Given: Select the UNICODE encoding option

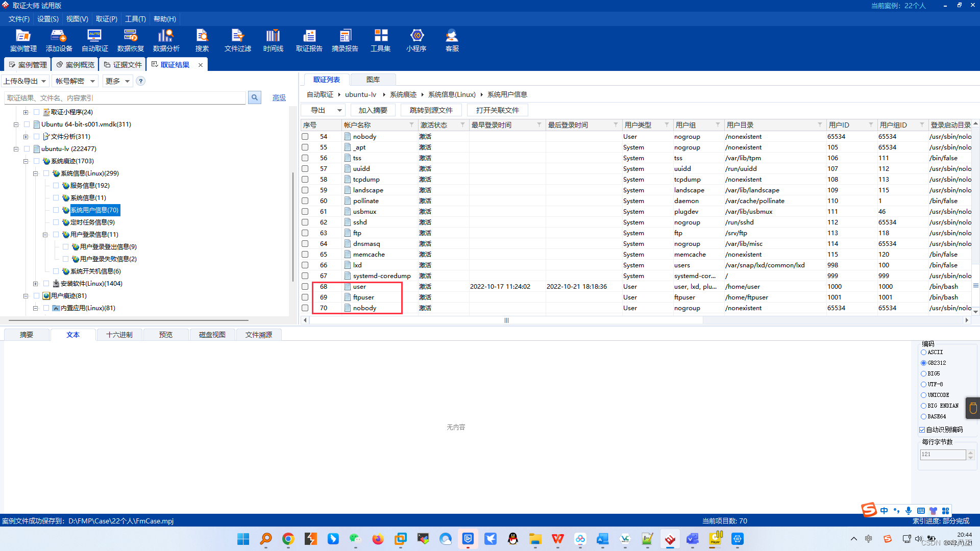Looking at the screenshot, I should point(923,395).
